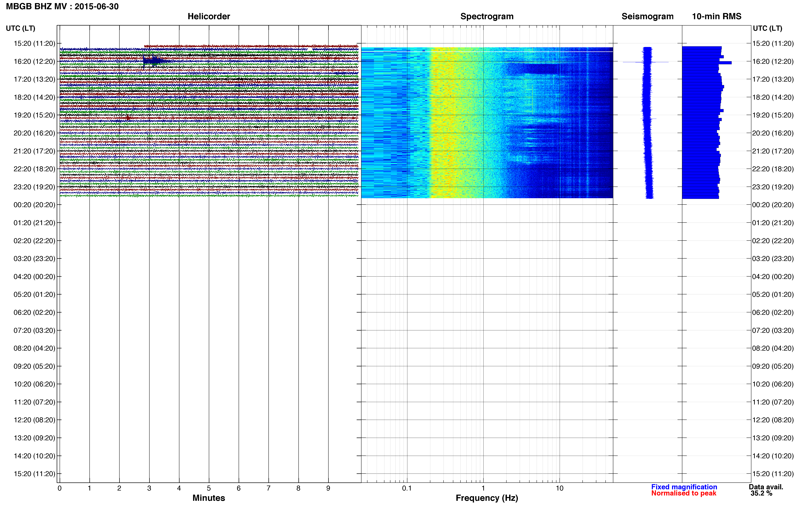Click the 21:20 (17:20) label on the Helicorder axis

pyautogui.click(x=34, y=151)
